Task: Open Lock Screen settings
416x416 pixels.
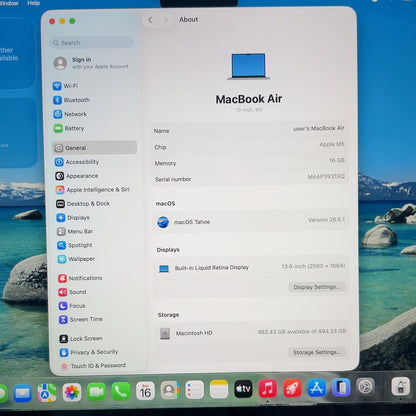Action: pos(81,339)
